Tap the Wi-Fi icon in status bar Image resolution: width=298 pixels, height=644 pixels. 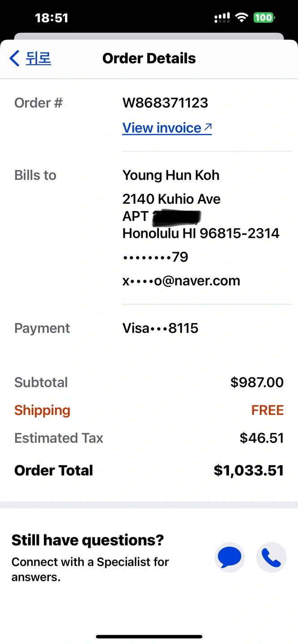pos(242,18)
